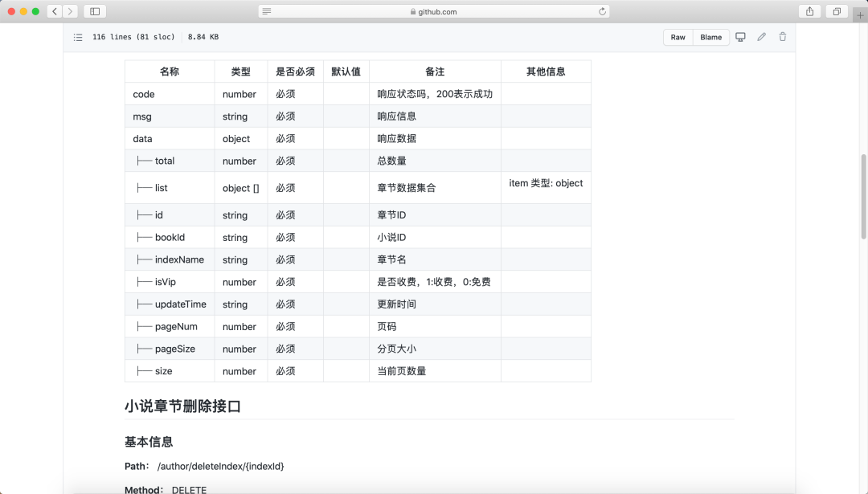Open a new tab with plus icon
Image resolution: width=868 pixels, height=494 pixels.
tap(860, 15)
